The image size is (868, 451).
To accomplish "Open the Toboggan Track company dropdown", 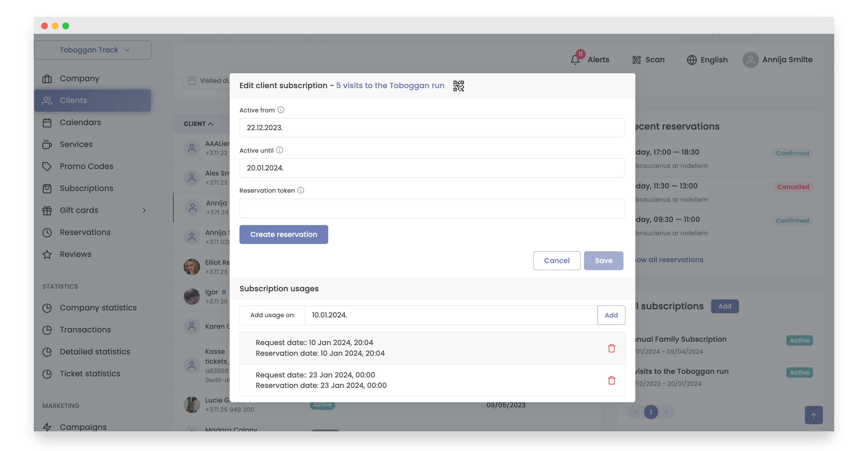I will pyautogui.click(x=92, y=50).
